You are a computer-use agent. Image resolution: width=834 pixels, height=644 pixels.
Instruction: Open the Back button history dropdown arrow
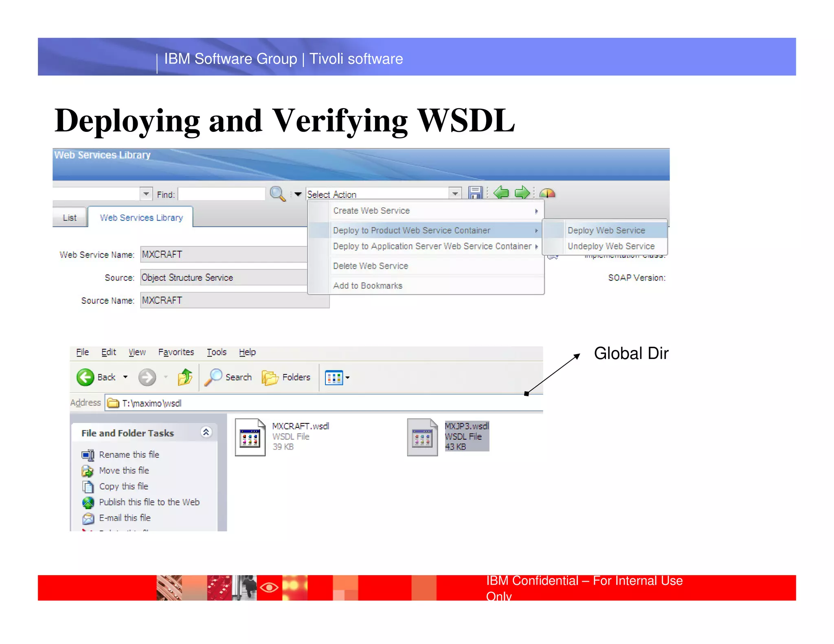[125, 377]
